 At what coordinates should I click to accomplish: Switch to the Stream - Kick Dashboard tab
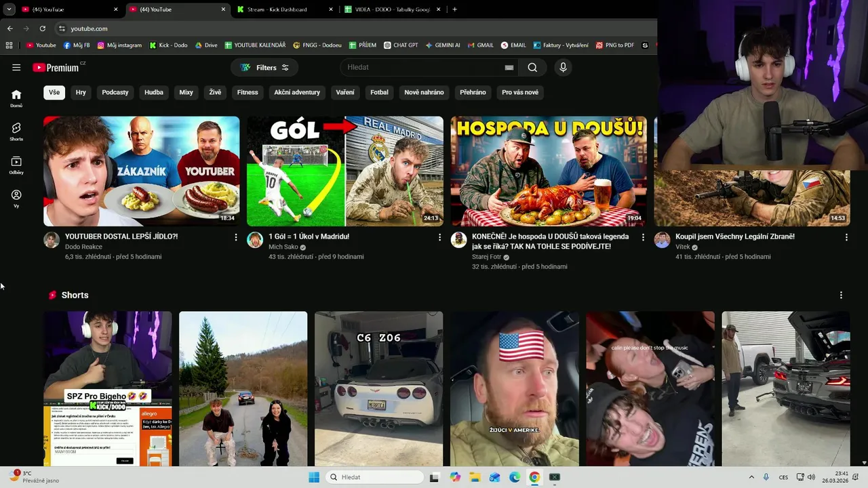point(285,9)
